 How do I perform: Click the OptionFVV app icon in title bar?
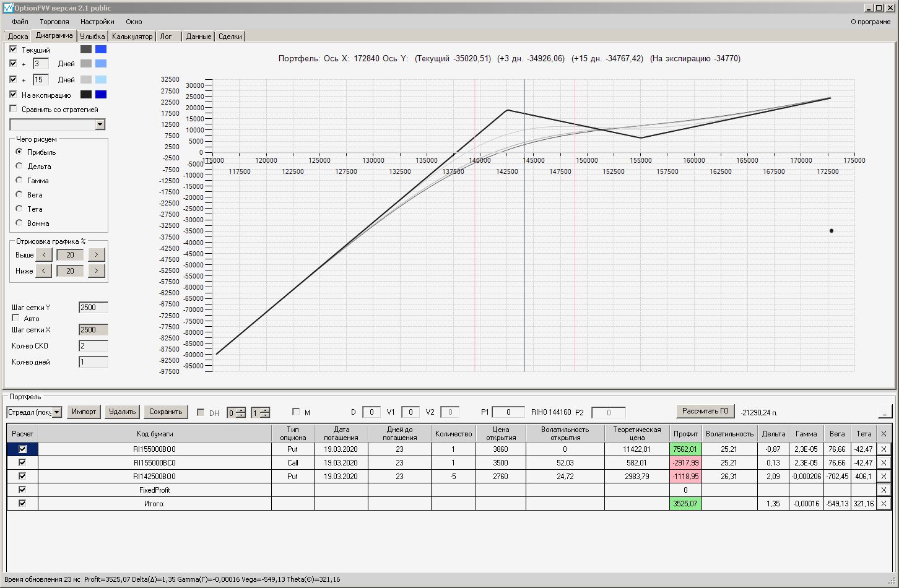tap(8, 7)
